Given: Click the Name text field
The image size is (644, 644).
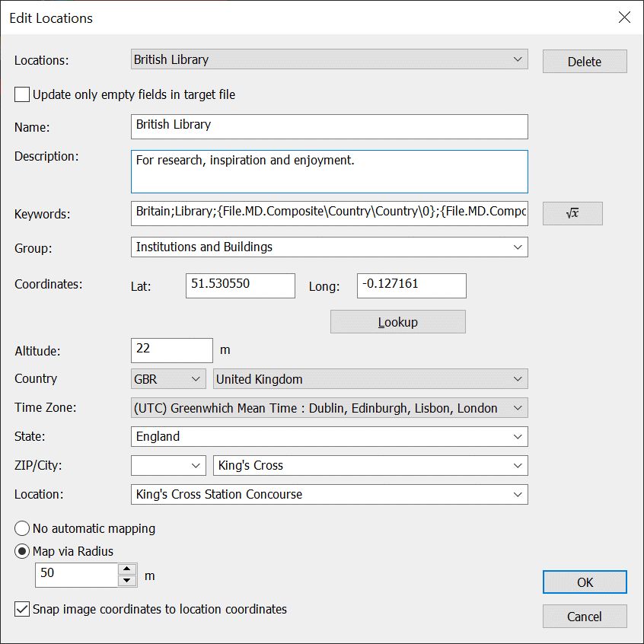Looking at the screenshot, I should pyautogui.click(x=330, y=126).
